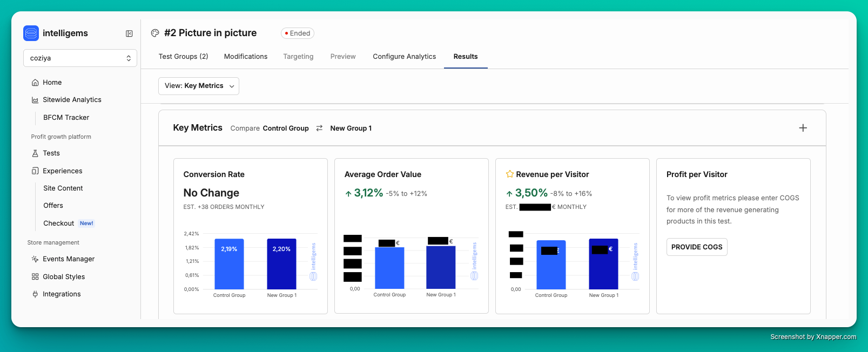Click the Global Styles grid icon
This screenshot has width=868, height=352.
pos(35,277)
